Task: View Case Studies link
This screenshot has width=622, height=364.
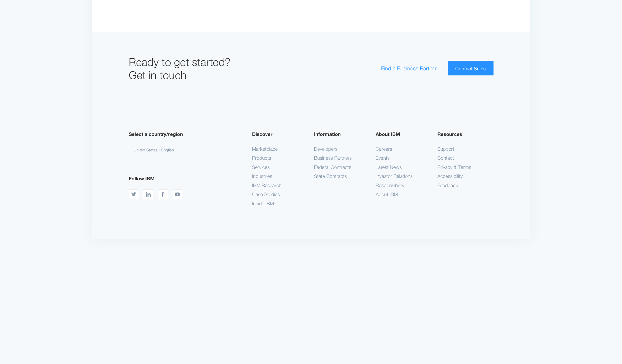Action: tap(266, 194)
